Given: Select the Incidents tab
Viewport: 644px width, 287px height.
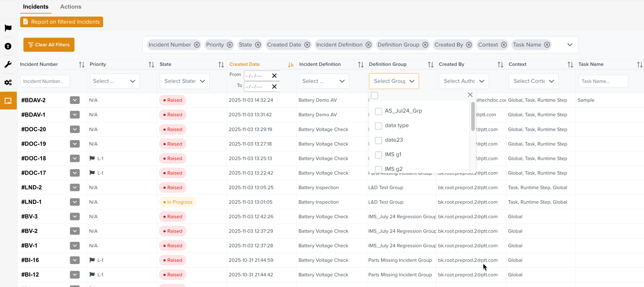Looking at the screenshot, I should 36,7.
